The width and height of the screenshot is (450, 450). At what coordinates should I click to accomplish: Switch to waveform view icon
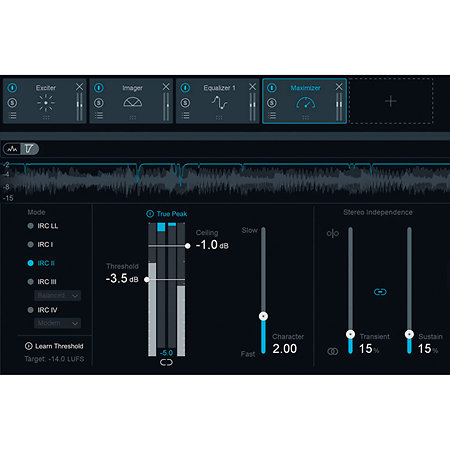[x=13, y=149]
